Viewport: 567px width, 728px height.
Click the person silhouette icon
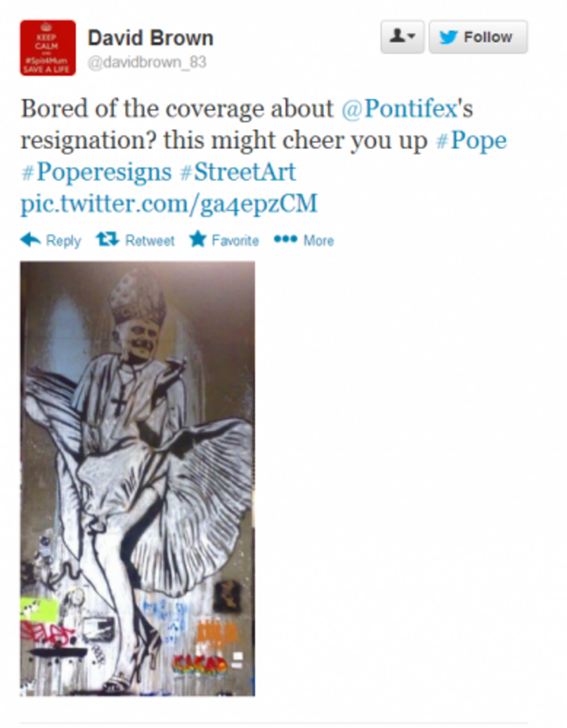coord(397,36)
